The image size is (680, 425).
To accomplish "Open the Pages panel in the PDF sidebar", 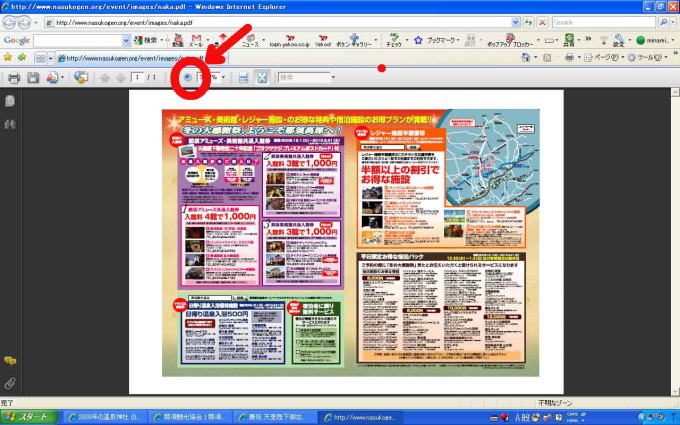I will tap(10, 101).
